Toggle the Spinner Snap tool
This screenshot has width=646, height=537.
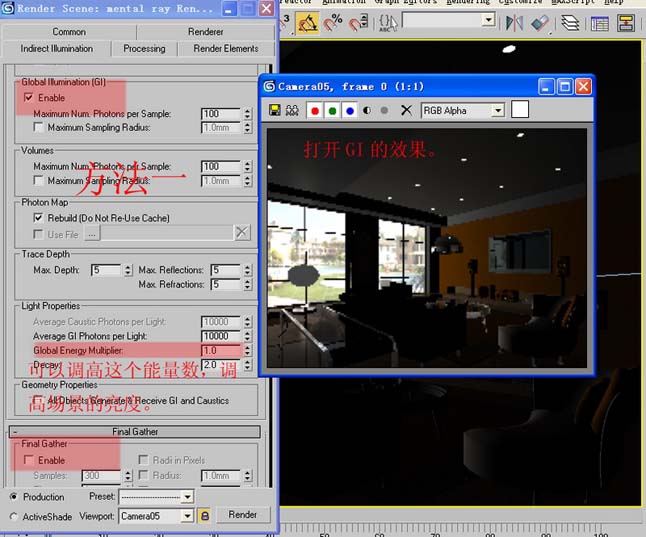coord(357,23)
